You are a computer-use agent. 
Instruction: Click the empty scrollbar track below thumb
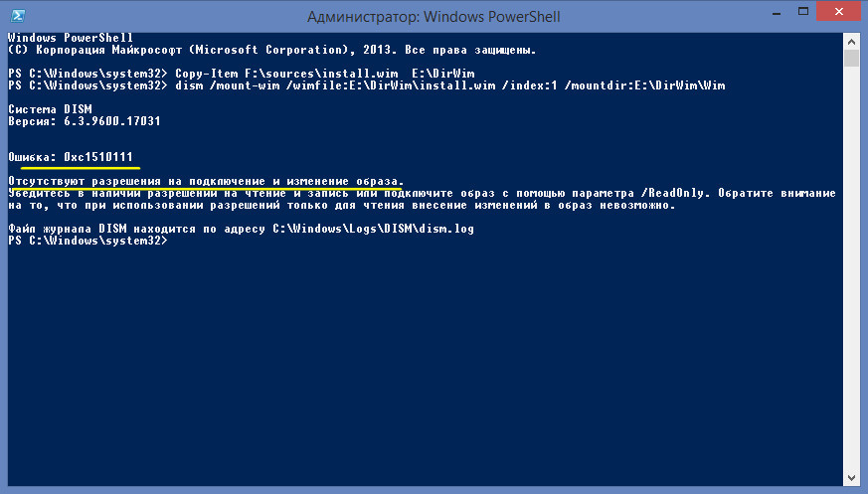pyautogui.click(x=851, y=268)
